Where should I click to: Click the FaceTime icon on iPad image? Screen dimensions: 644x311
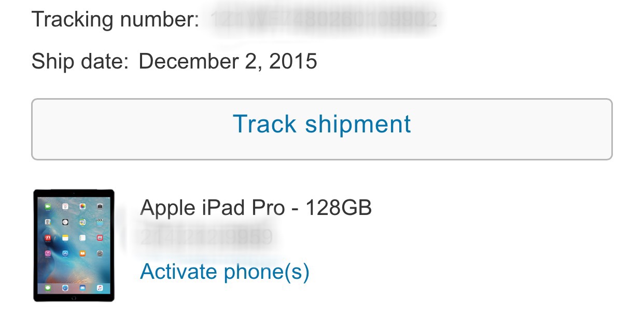[48, 206]
